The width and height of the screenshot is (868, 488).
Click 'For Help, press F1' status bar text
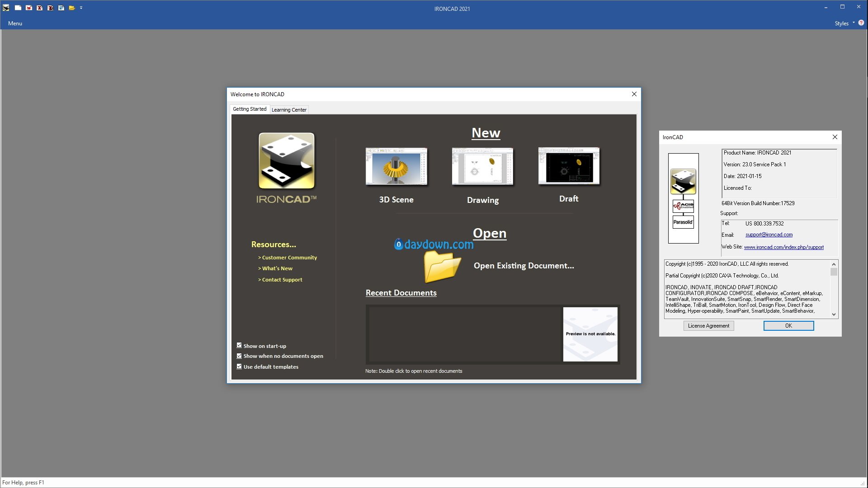[x=23, y=483]
